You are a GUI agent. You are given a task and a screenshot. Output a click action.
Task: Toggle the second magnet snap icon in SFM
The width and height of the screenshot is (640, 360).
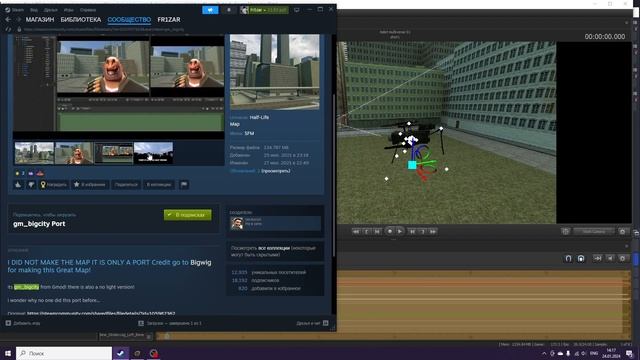(581, 258)
